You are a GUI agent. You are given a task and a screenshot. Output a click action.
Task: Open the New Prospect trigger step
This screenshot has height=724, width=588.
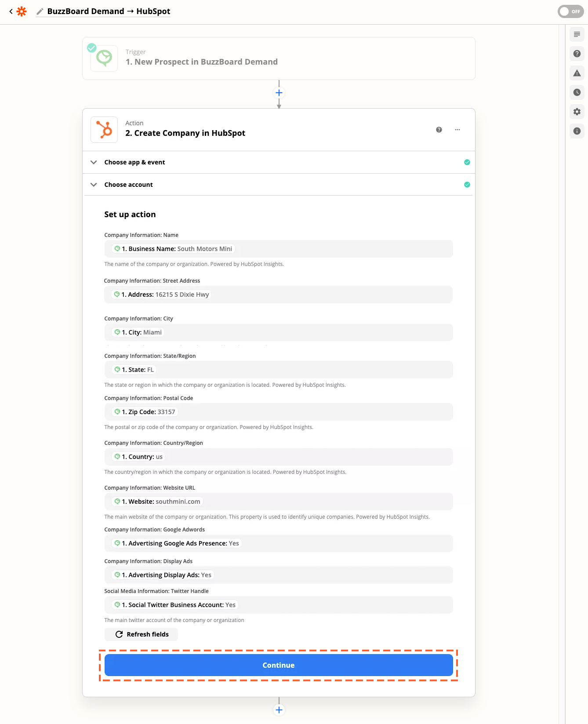pyautogui.click(x=279, y=58)
